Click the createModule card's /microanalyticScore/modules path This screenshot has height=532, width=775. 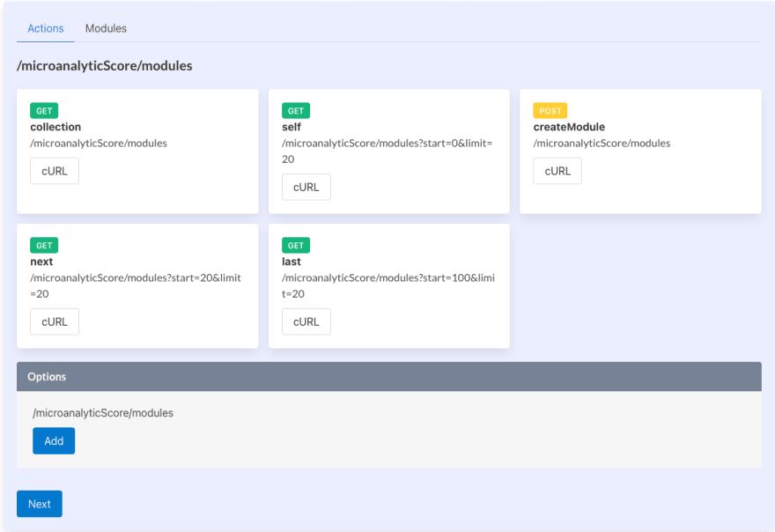[602, 143]
